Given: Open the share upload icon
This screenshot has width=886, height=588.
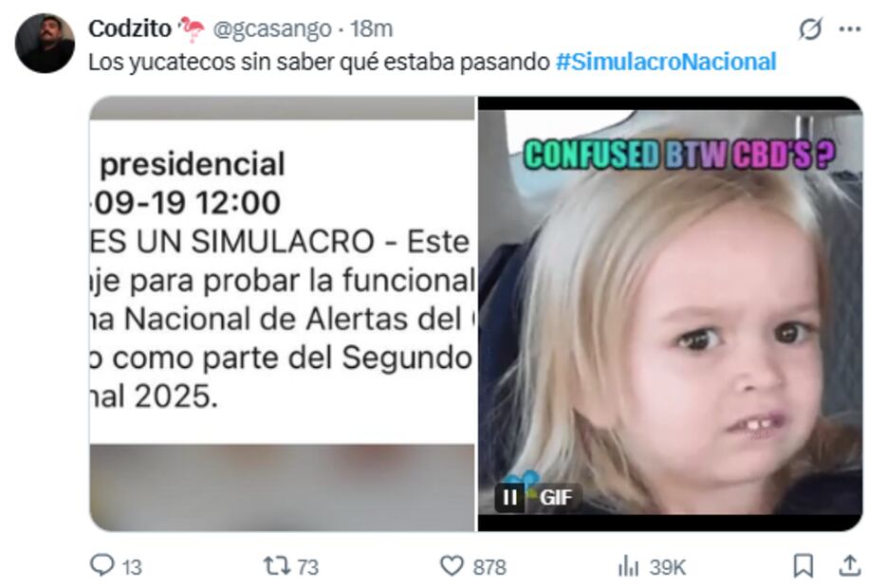Looking at the screenshot, I should [849, 565].
